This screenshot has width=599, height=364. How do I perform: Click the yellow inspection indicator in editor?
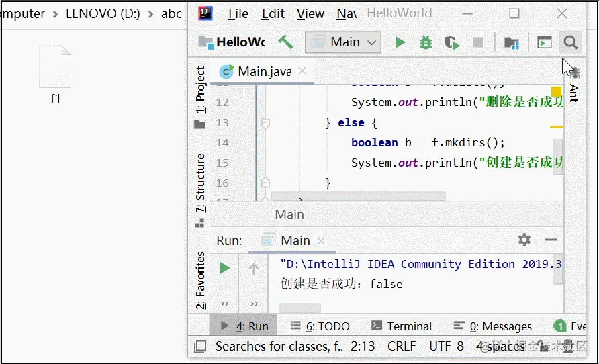click(556, 91)
